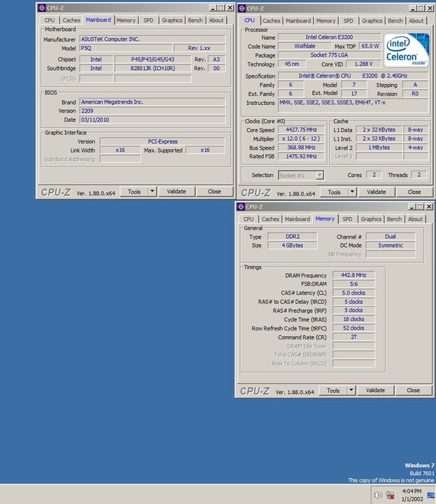
Task: Click the Close button in the Memory window footer
Action: coord(413,390)
